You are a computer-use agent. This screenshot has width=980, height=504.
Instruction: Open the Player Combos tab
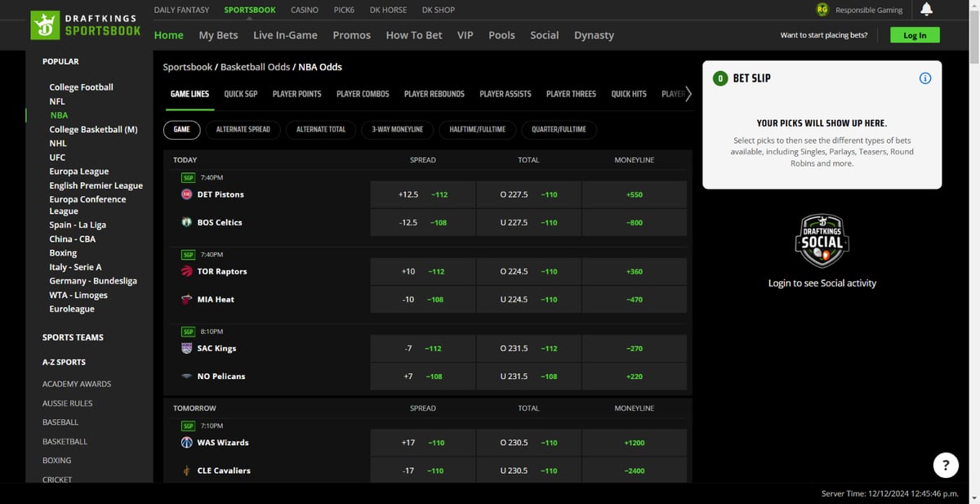(363, 94)
